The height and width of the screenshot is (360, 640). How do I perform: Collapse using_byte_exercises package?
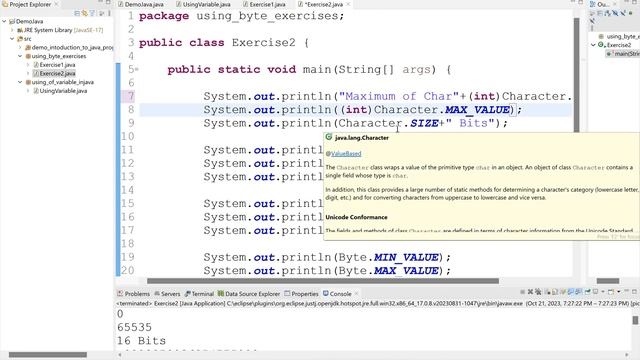(20, 56)
